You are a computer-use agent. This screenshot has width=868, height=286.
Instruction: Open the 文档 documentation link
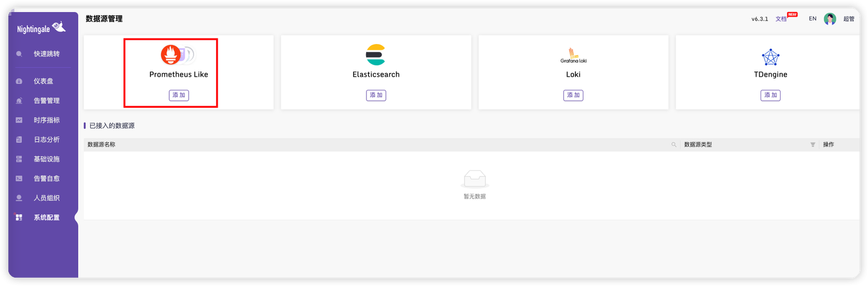point(781,19)
